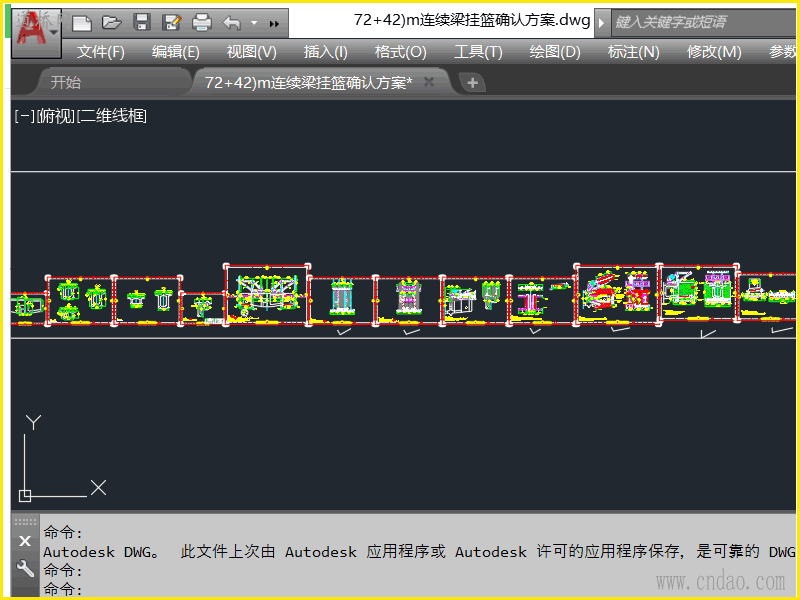This screenshot has width=800, height=600.
Task: Open the Undo history dropdown arrow
Action: 254,23
